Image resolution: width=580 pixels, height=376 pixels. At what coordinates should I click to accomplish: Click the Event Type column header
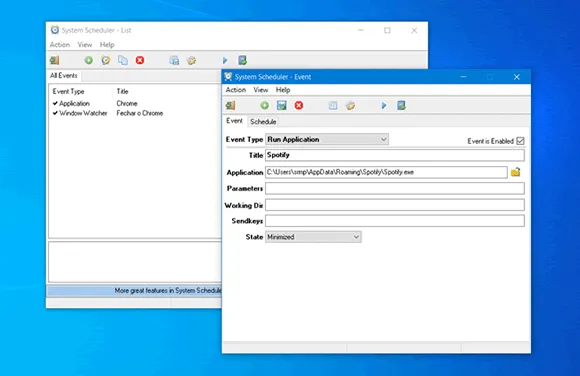(x=68, y=91)
